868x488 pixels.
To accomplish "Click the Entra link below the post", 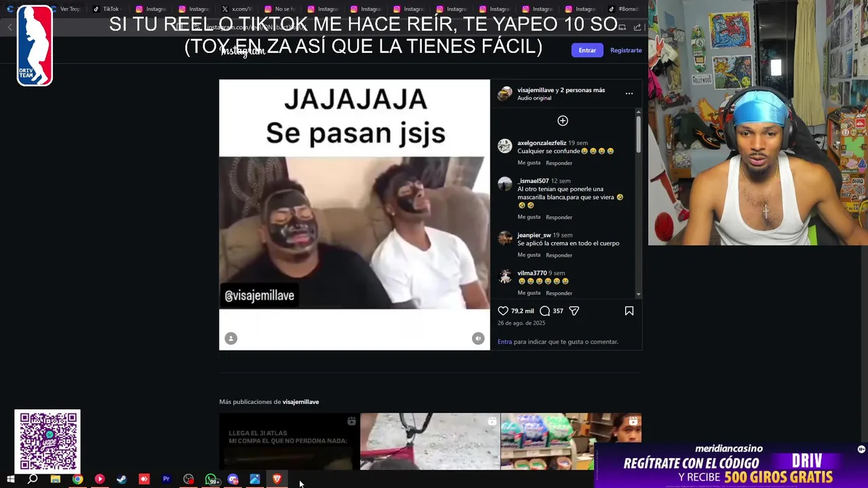I will [505, 342].
